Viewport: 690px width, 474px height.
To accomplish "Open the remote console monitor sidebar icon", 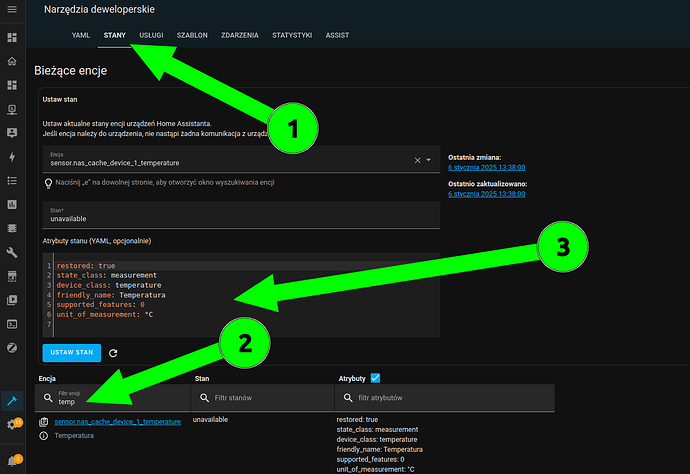I will coord(12,109).
